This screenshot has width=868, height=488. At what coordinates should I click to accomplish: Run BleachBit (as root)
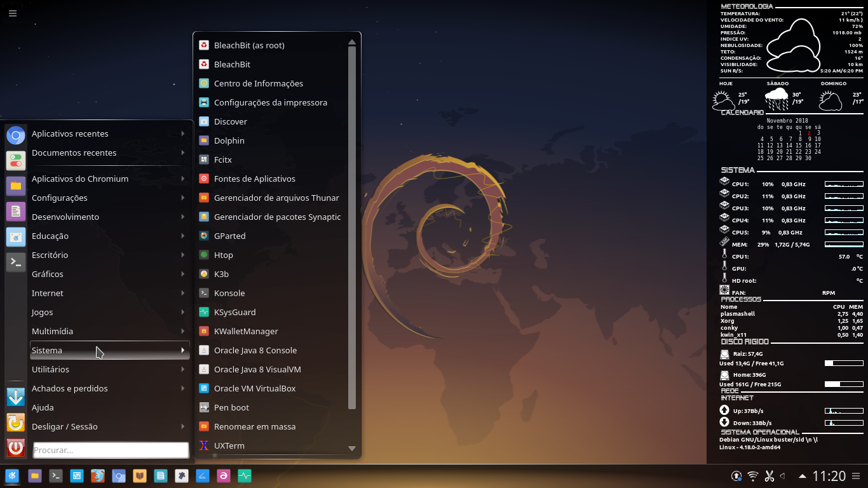[249, 45]
